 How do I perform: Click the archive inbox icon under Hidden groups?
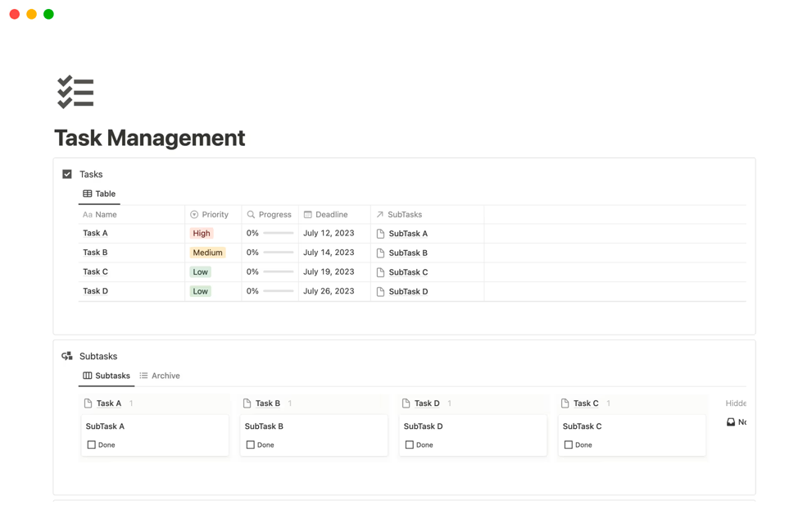[x=729, y=422]
